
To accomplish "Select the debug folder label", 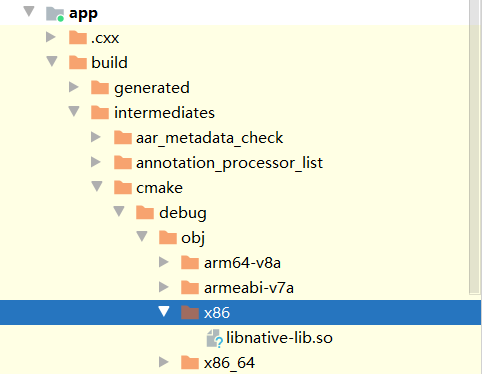I will point(183,213).
